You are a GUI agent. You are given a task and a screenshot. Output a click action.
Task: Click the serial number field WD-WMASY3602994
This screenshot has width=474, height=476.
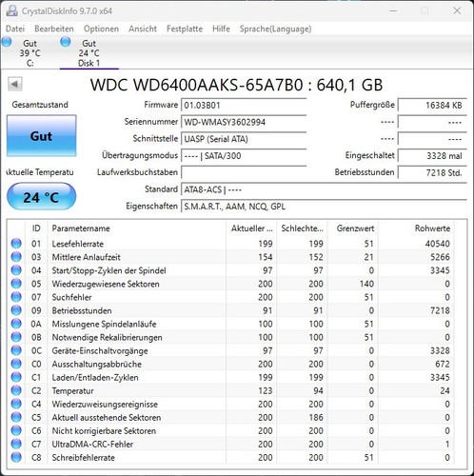click(x=244, y=122)
